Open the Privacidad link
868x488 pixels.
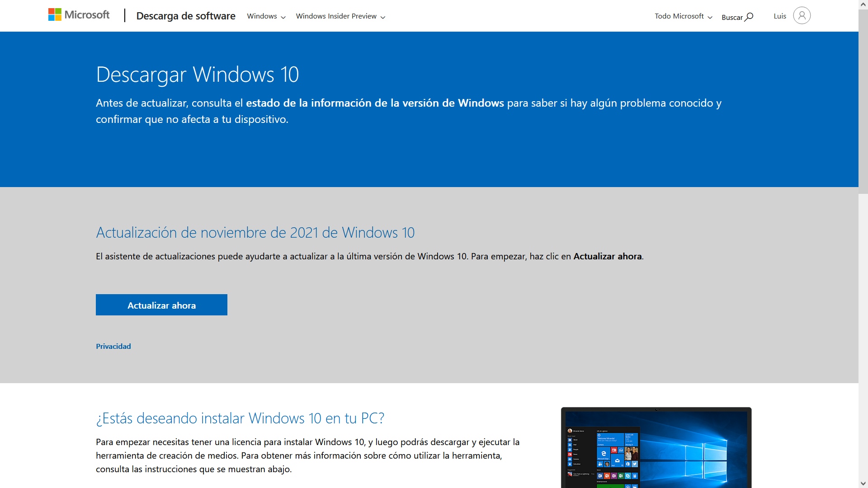(113, 346)
